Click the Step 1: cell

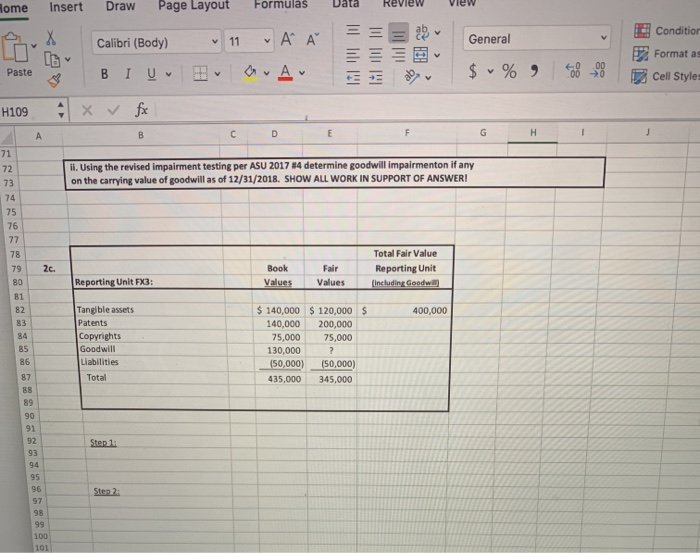coord(103,442)
